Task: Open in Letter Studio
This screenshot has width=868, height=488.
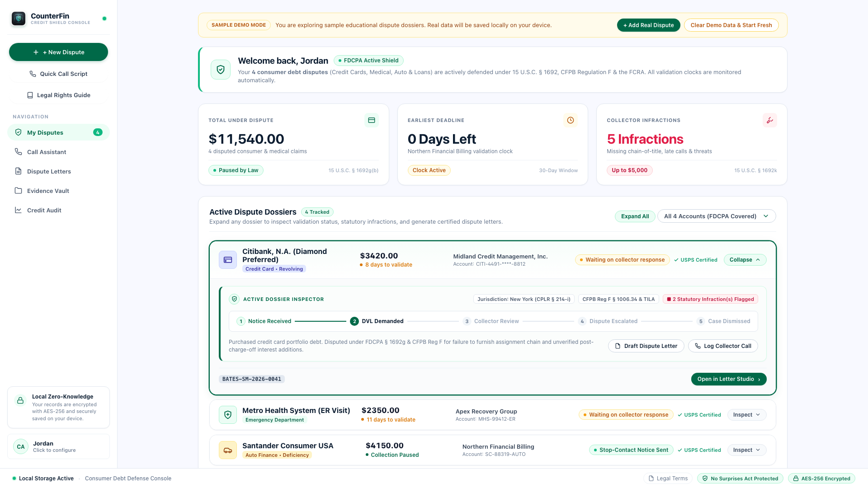Action: 729,379
